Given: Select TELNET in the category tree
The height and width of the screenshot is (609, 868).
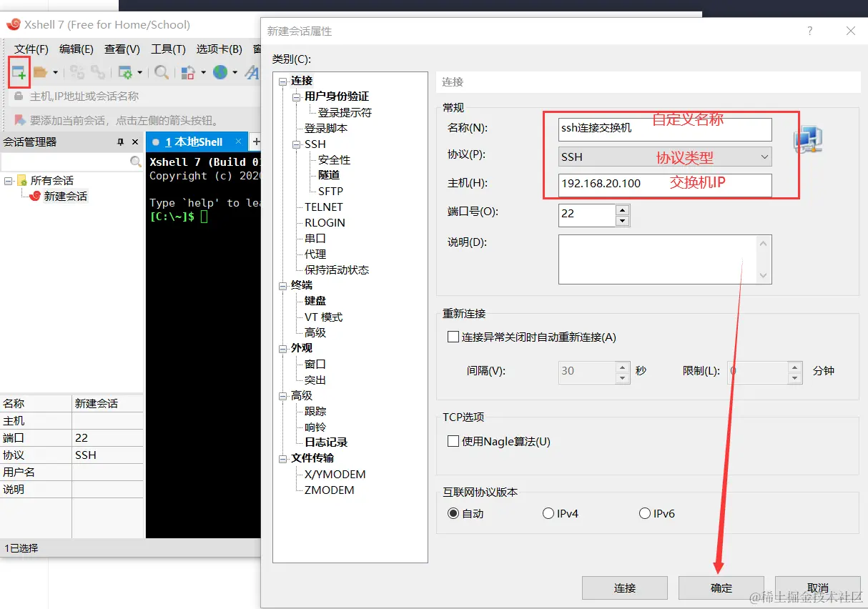Looking at the screenshot, I should coord(324,207).
